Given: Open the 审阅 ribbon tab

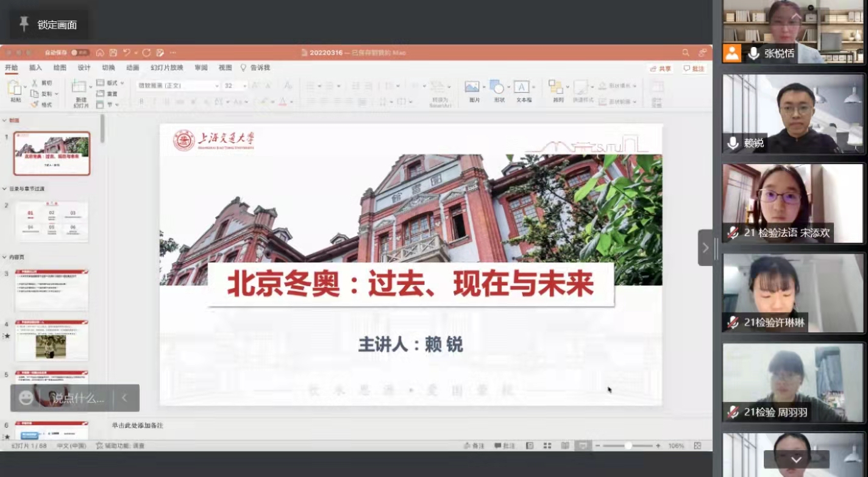Looking at the screenshot, I should pyautogui.click(x=201, y=68).
